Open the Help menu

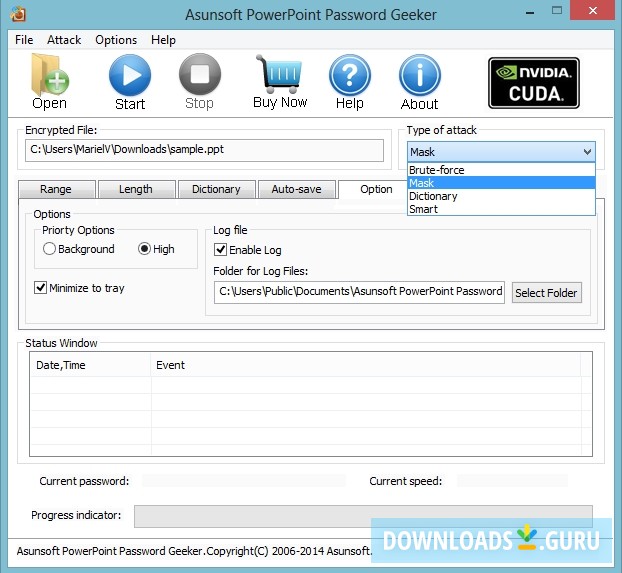(163, 40)
